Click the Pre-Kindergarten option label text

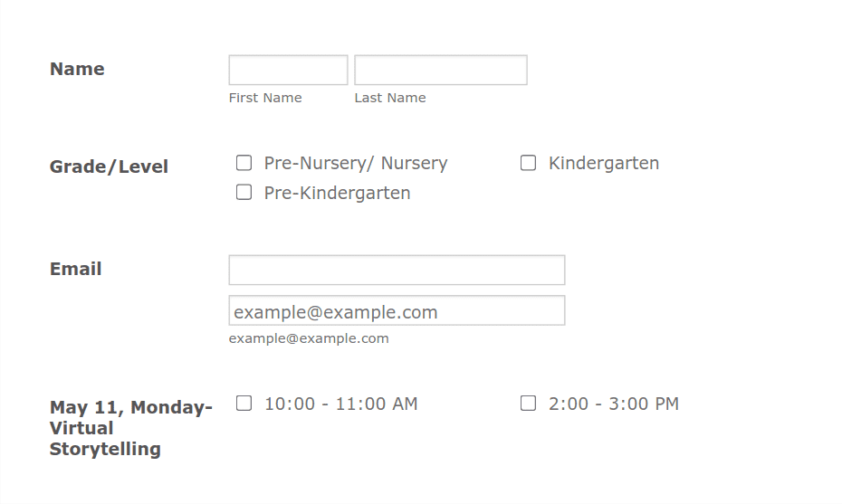coord(337,194)
